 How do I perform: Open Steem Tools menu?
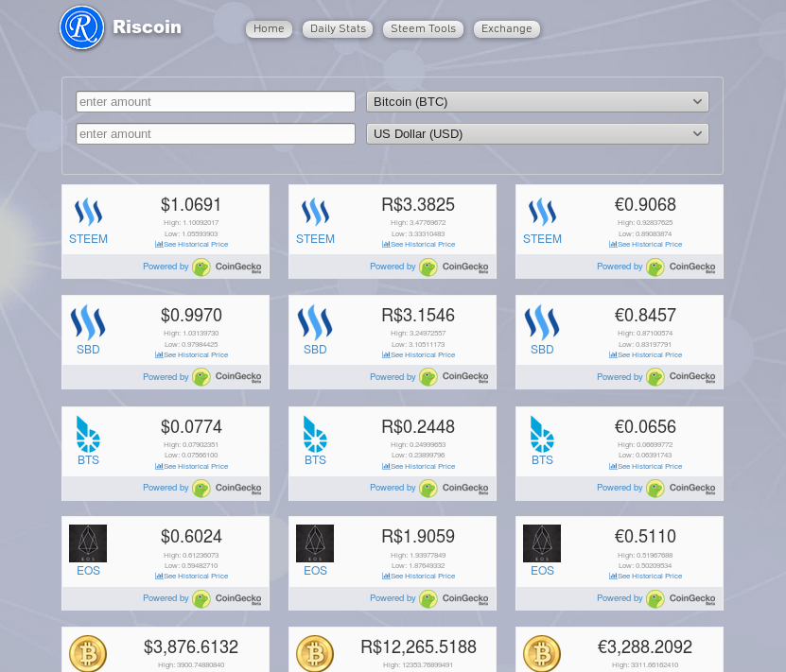click(x=423, y=29)
